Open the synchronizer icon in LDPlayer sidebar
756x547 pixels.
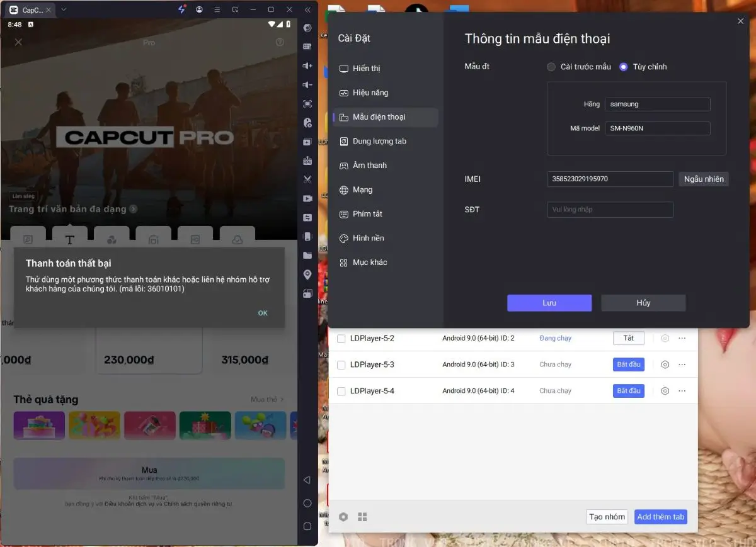tap(307, 217)
